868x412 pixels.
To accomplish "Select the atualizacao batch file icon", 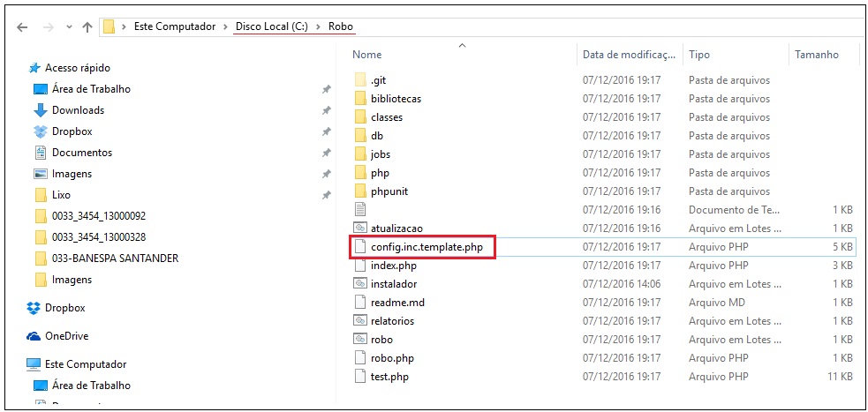I will [x=359, y=228].
